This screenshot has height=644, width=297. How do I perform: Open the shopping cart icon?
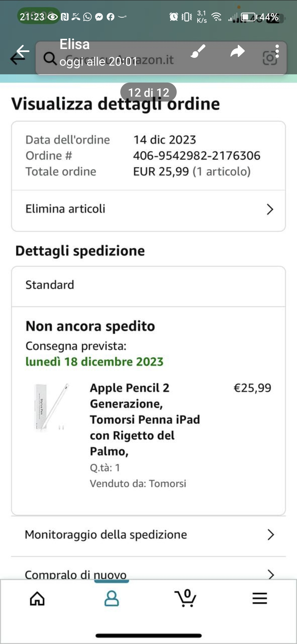(x=186, y=598)
